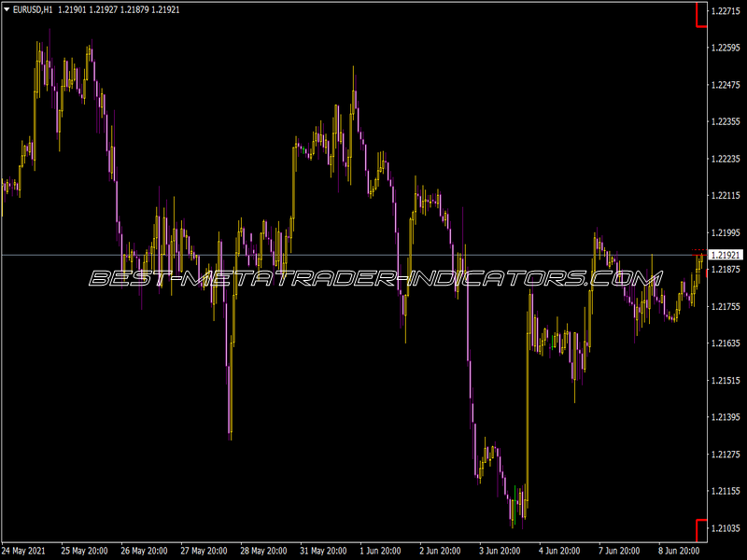Screen dimensions: 747x560
Task: Click the 2 Jun 20:00 time label
Action: [440, 551]
